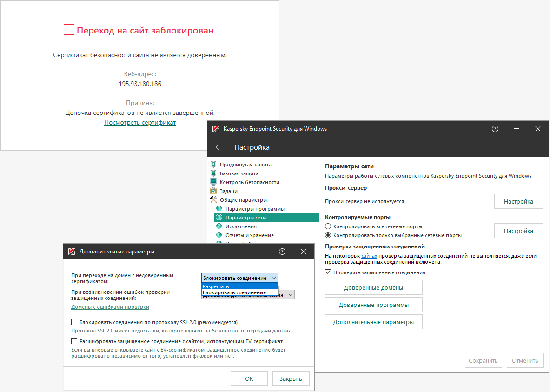Select Отчеты и хранение in sidebar
The image size is (550, 392).
coord(249,235)
